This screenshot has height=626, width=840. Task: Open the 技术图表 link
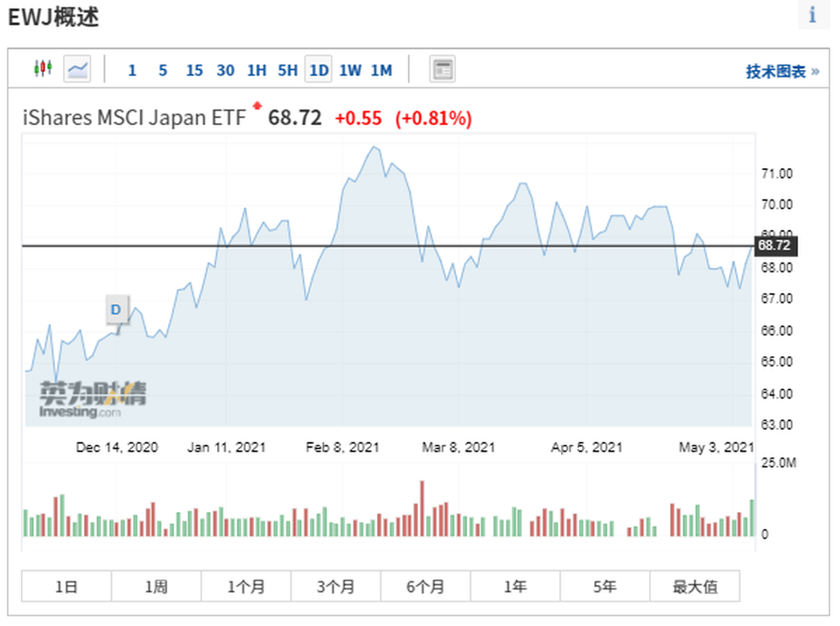click(781, 71)
